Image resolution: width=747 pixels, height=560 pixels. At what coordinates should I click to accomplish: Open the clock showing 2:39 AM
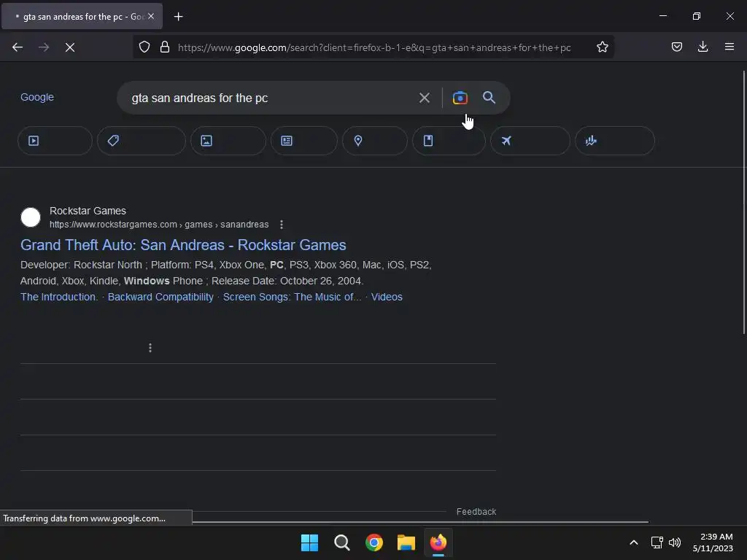pyautogui.click(x=713, y=542)
